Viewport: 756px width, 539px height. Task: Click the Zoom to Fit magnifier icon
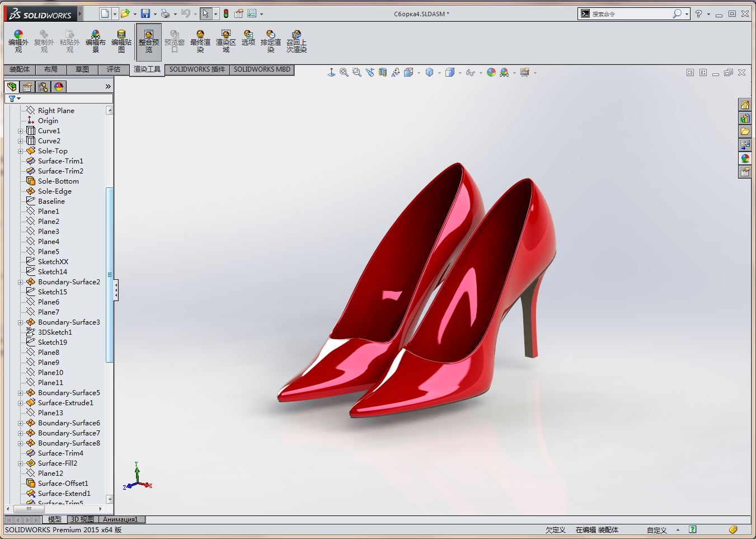344,72
